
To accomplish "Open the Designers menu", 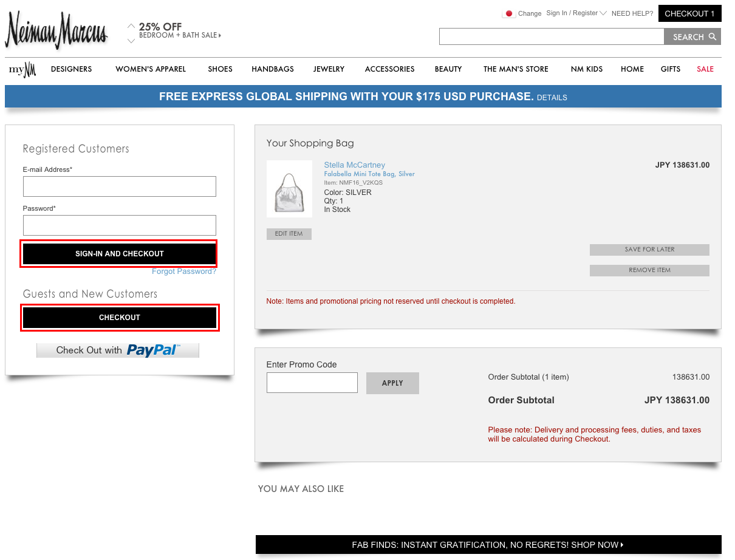I will click(x=72, y=69).
